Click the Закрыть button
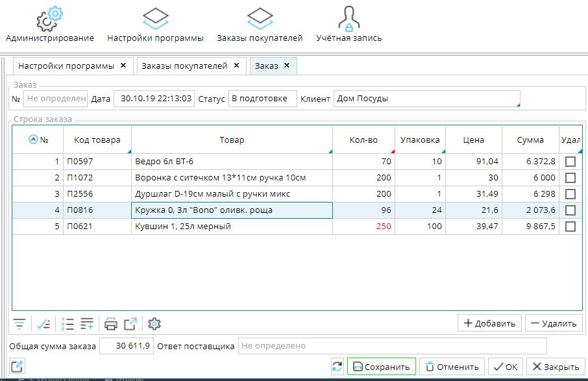588x381 pixels. coord(556,367)
